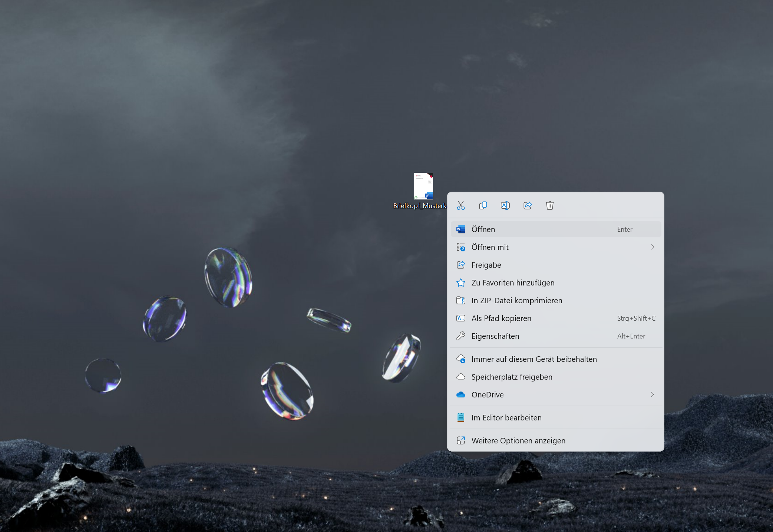Choose In ZIP-Datei komprimieren
Screen dimensions: 773x532
coord(516,301)
